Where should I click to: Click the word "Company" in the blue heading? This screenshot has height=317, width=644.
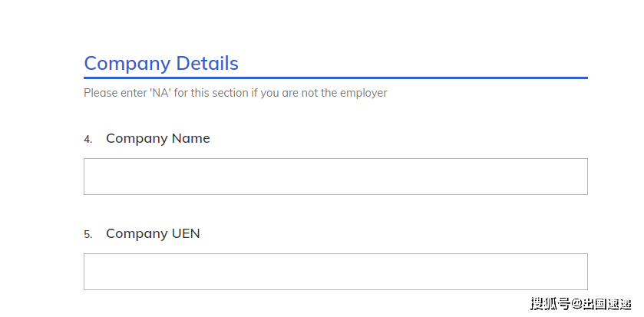click(127, 64)
